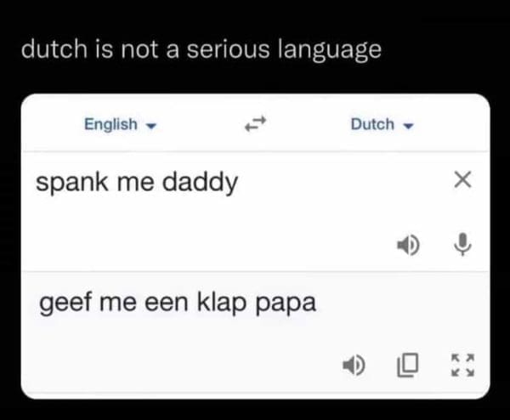Select the translated text "geef me een klap papa"
Screen dimensions: 510x420
click(x=177, y=302)
